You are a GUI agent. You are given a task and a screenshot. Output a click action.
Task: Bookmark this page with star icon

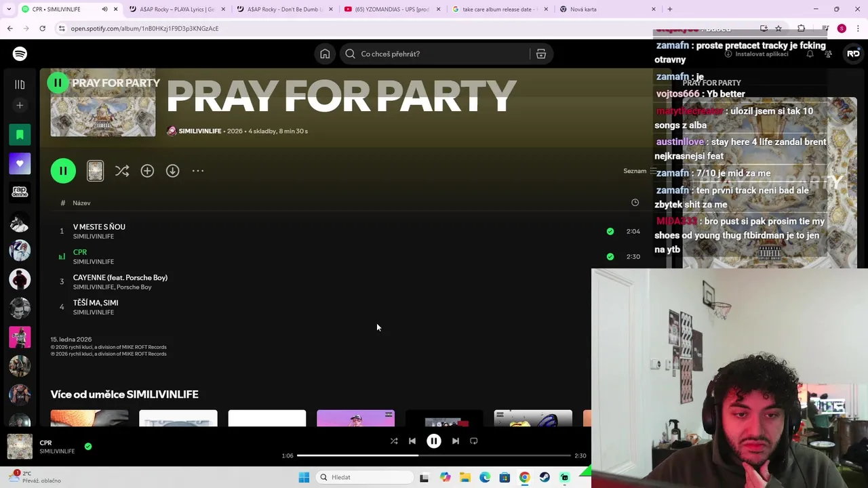[x=778, y=28]
